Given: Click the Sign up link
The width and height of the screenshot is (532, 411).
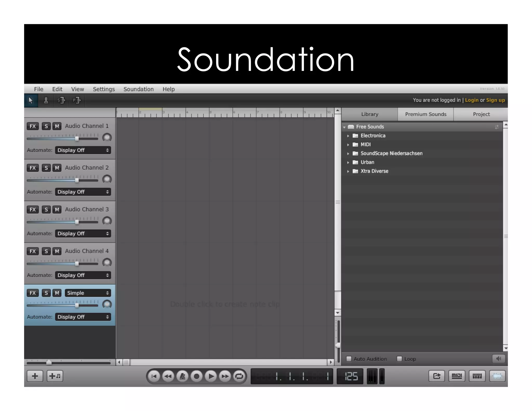Looking at the screenshot, I should [495, 100].
